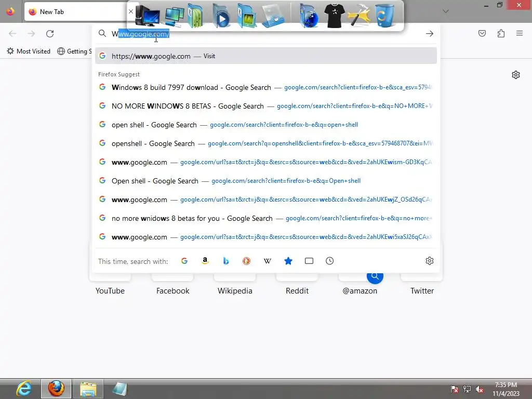Open the Firefox application menu
Screen dimensions: 532x399
pyautogui.click(x=520, y=33)
